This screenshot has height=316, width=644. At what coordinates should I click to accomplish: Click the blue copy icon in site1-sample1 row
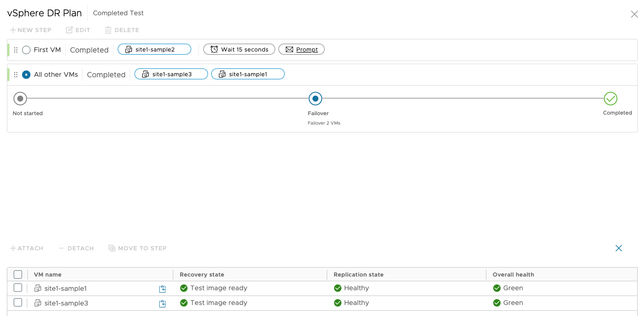pyautogui.click(x=162, y=289)
